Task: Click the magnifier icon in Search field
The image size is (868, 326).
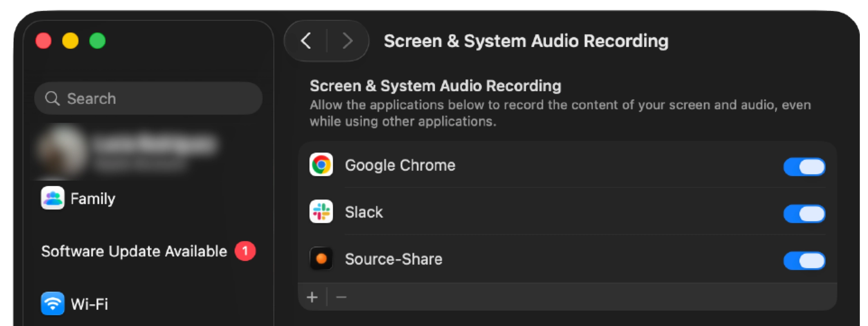Action: tap(52, 98)
